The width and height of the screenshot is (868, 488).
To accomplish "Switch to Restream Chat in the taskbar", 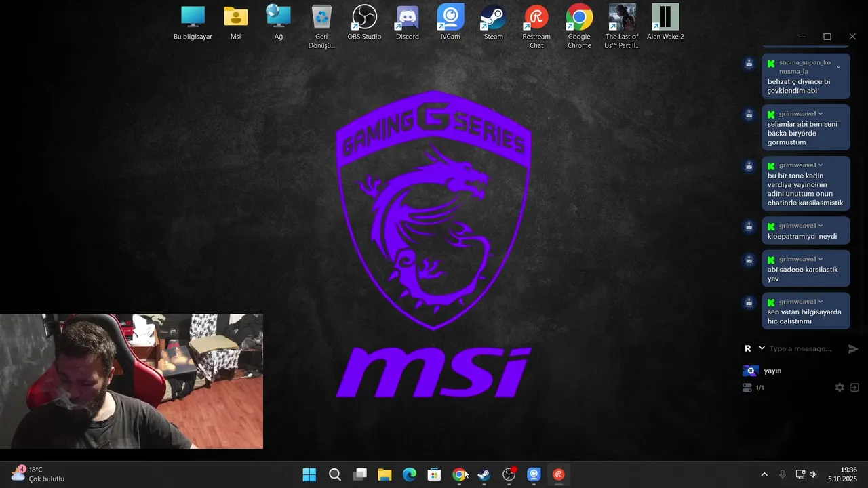I will click(x=559, y=474).
